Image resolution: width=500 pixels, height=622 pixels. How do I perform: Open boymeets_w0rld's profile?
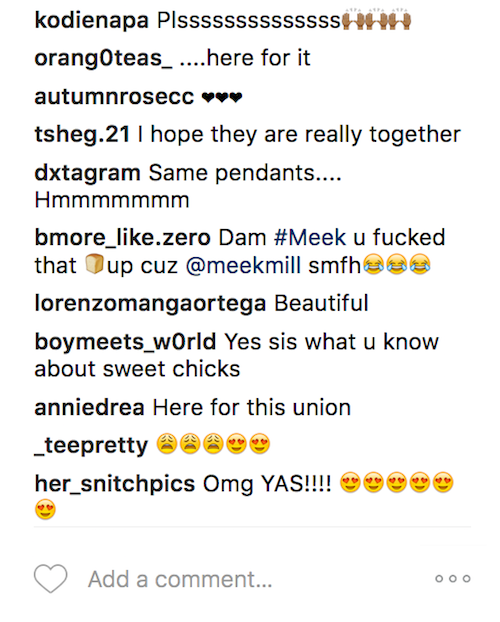[x=125, y=342]
